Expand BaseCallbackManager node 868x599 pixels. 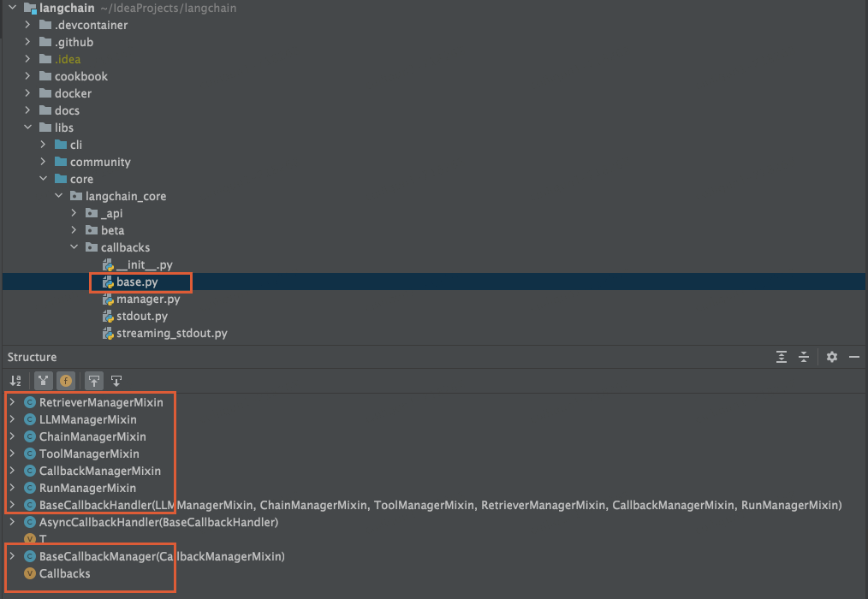pos(12,556)
